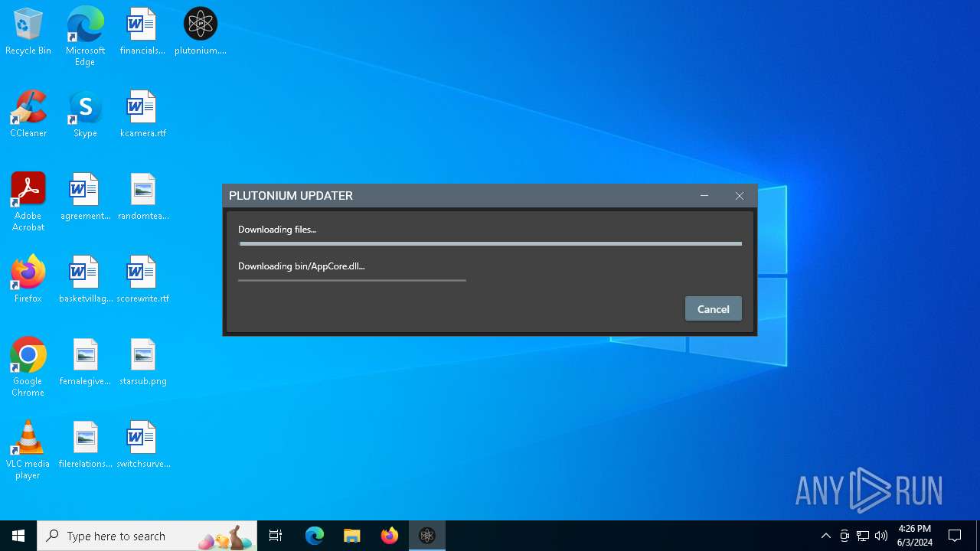Select the kcamera.rtf file icon
Image resolution: width=980 pixels, height=551 pixels.
(x=142, y=115)
